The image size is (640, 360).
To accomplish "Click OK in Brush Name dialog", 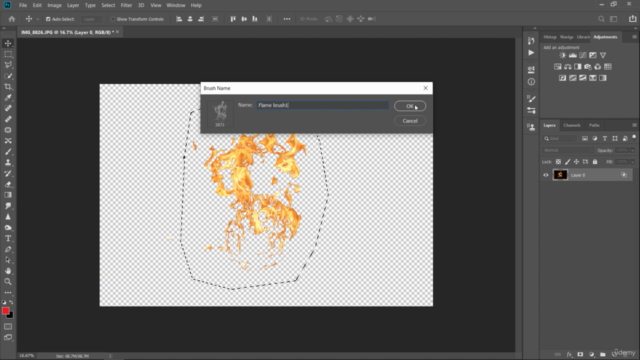I will click(x=410, y=106).
